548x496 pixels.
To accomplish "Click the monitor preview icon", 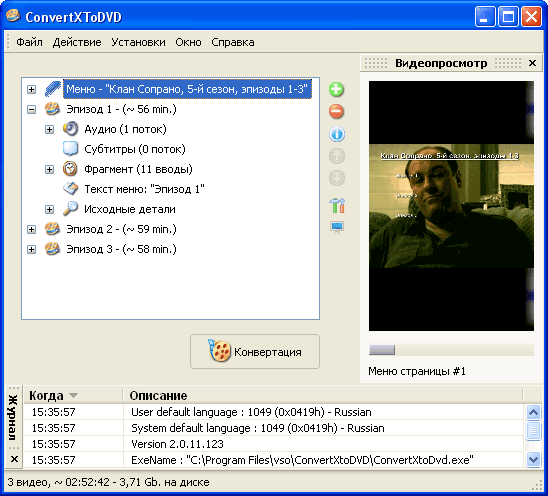I will click(x=337, y=227).
